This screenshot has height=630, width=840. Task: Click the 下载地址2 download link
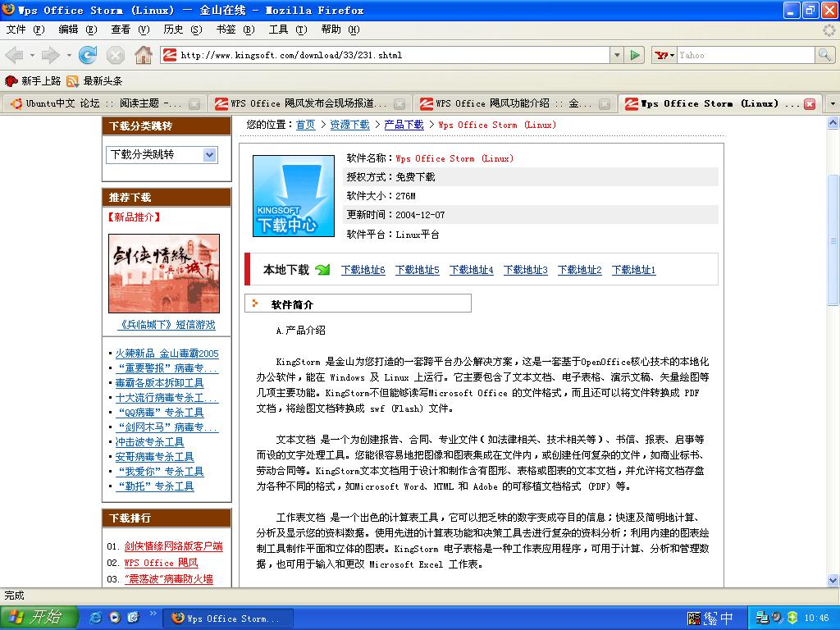click(580, 270)
